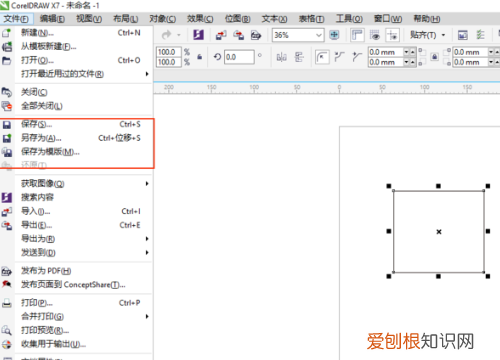Click the full-screen preview icon beside zoom box
The height and width of the screenshot is (360, 500).
tap(334, 35)
